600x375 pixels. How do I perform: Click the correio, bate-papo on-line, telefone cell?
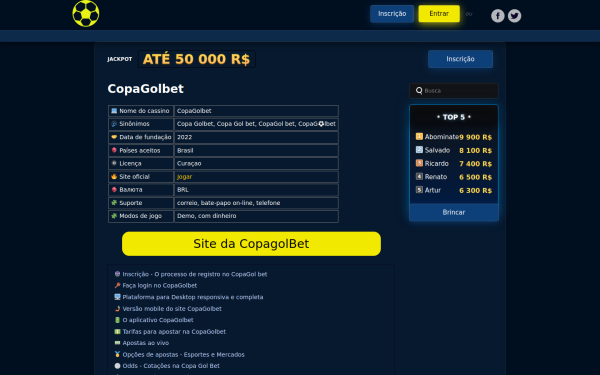(256, 203)
